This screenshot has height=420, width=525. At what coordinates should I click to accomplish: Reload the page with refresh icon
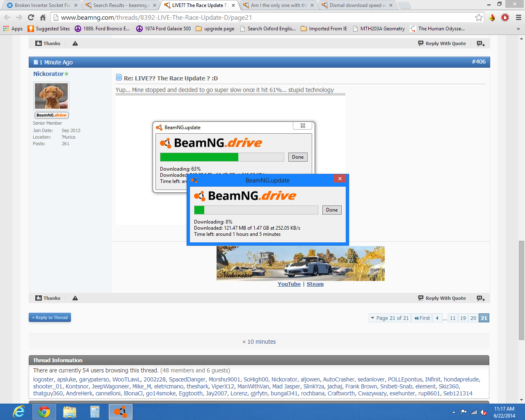[31, 17]
